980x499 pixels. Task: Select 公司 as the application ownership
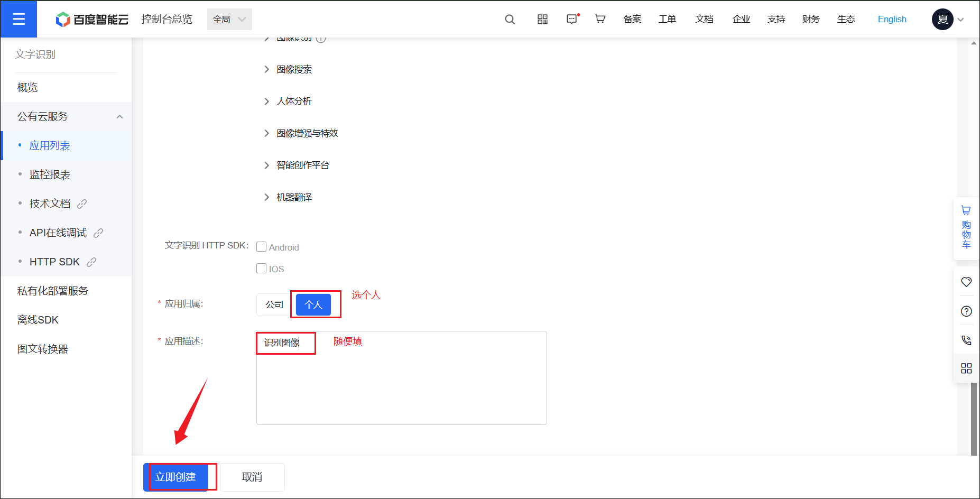(274, 305)
